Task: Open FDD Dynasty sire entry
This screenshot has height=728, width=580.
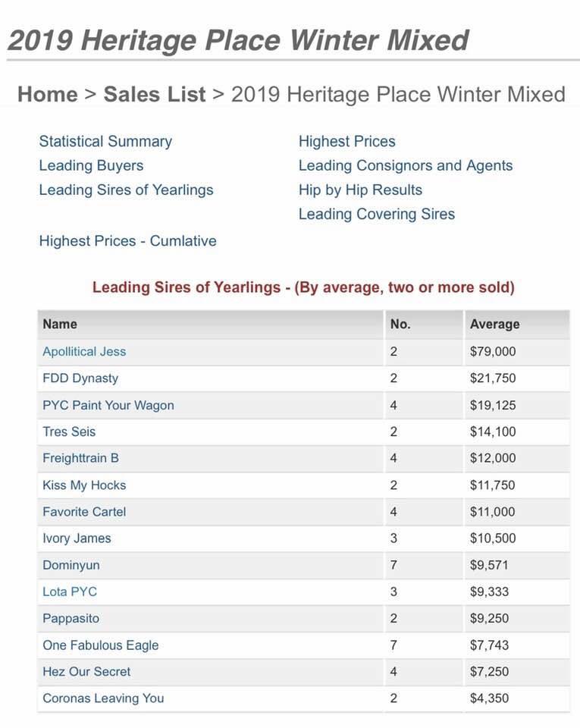Action: [80, 378]
